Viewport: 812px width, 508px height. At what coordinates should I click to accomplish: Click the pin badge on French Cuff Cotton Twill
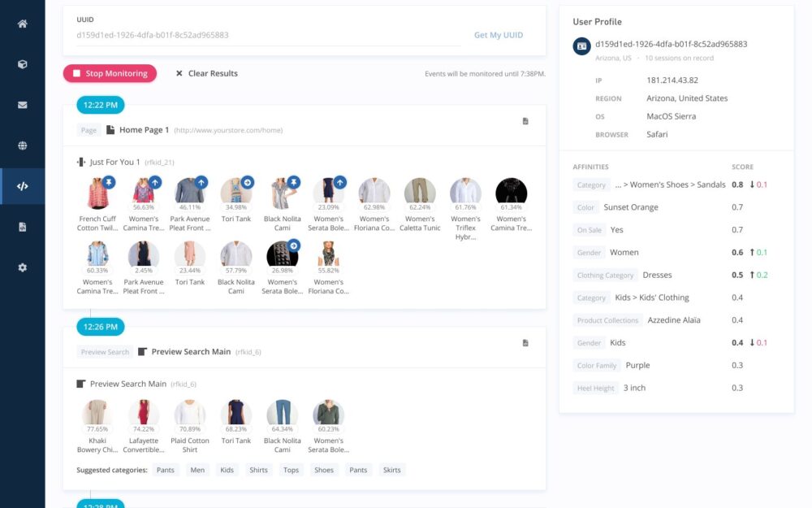click(110, 182)
